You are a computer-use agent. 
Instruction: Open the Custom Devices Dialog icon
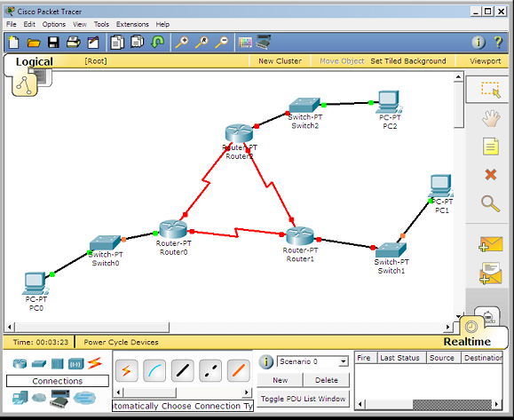coord(264,42)
